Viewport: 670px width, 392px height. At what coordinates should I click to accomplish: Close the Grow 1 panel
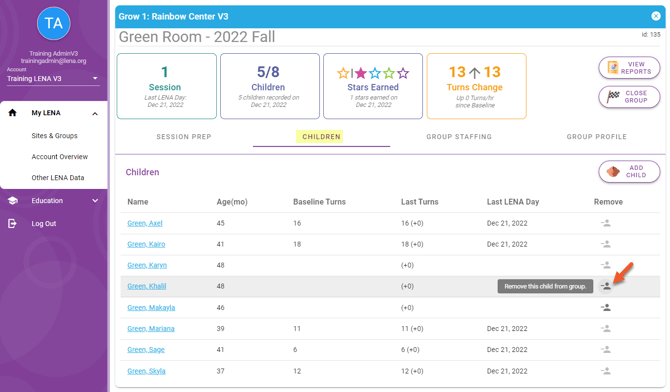(655, 16)
